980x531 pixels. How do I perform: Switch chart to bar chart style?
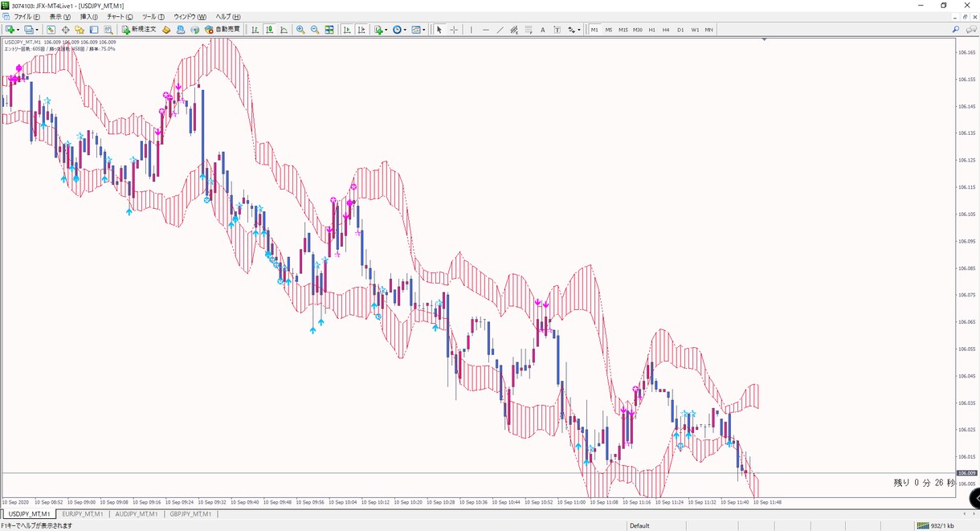coord(255,30)
